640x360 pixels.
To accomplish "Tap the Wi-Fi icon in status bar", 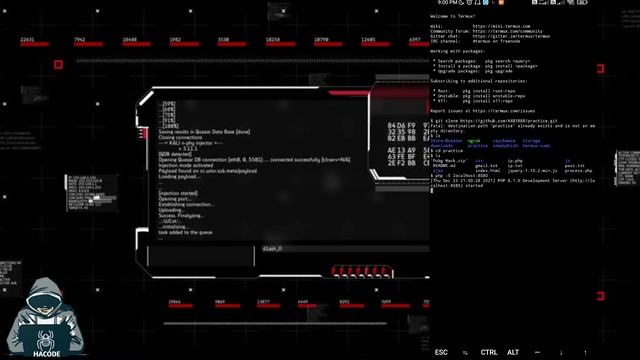I will click(x=571, y=2).
